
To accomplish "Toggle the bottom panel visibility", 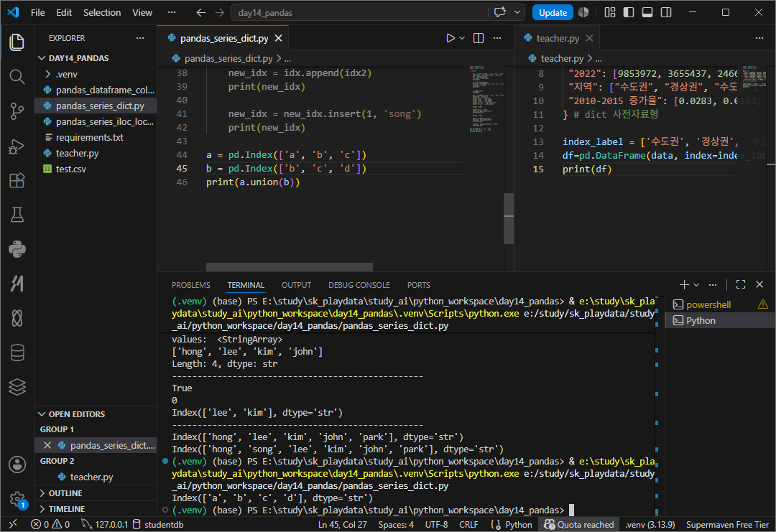I will coord(647,12).
